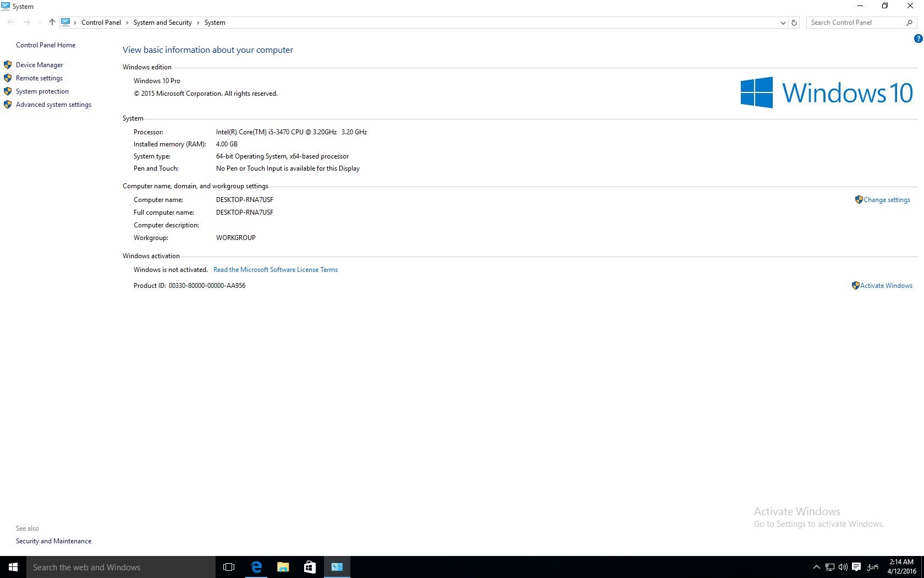Click the shield icon beside Advanced system settings
Image resolution: width=924 pixels, height=578 pixels.
point(8,105)
